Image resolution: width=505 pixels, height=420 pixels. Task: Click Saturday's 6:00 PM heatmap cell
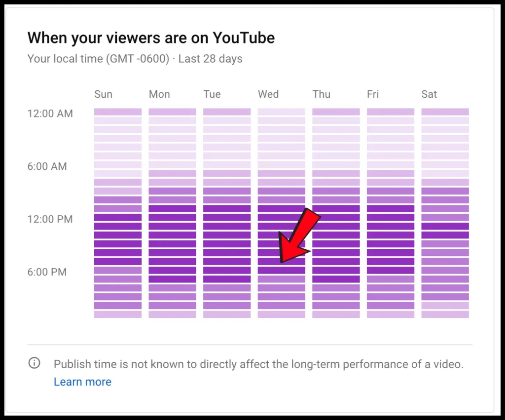tap(445, 270)
